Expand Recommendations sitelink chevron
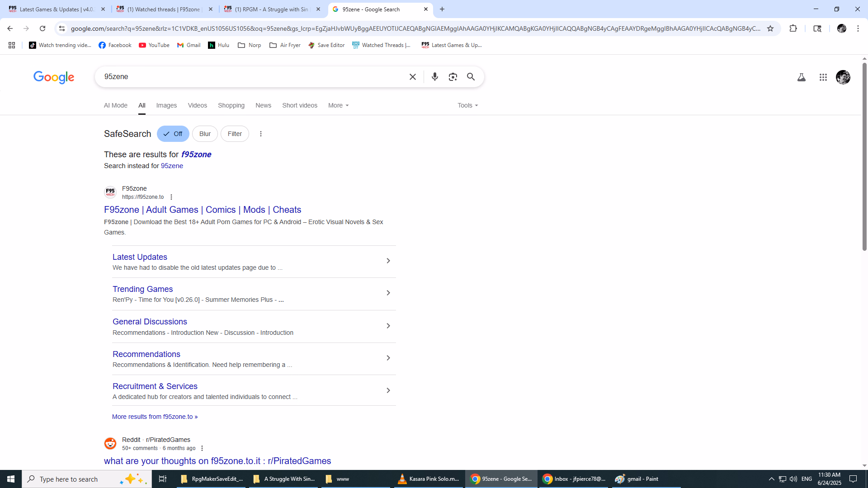This screenshot has height=488, width=868. 388,358
